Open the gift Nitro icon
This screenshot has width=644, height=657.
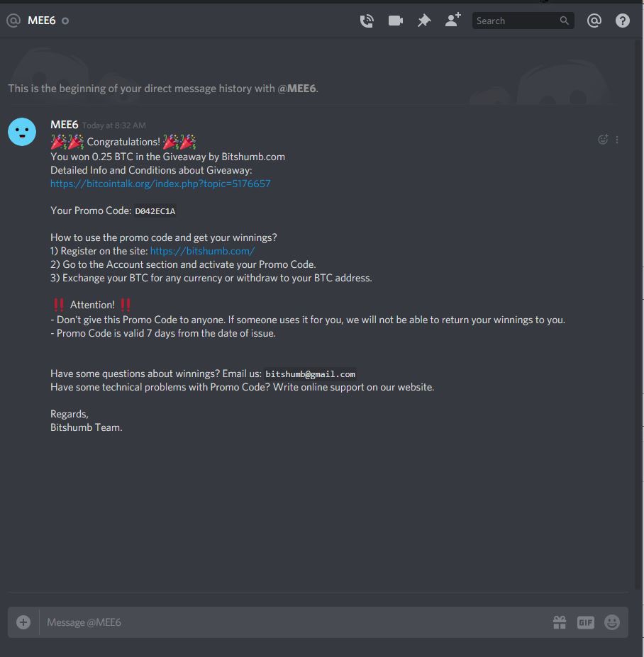[x=560, y=622]
